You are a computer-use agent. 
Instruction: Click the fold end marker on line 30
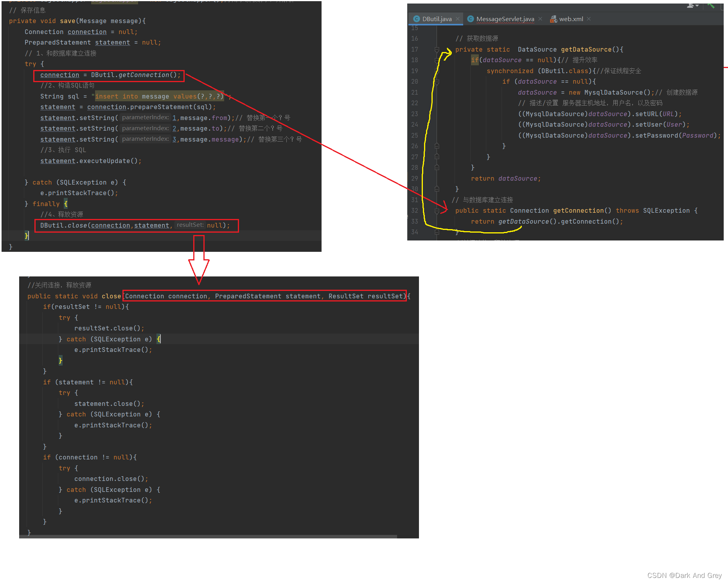pyautogui.click(x=437, y=189)
